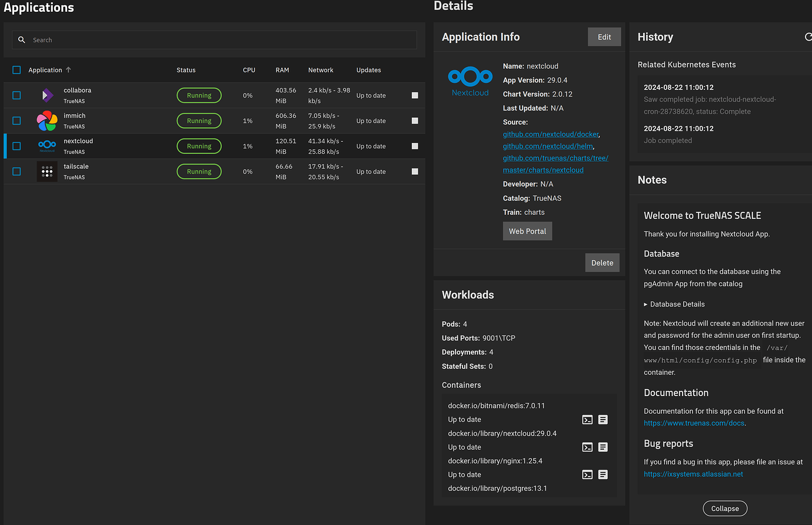The image size is (812, 525).
Task: View logs for the redis container
Action: [x=603, y=420]
